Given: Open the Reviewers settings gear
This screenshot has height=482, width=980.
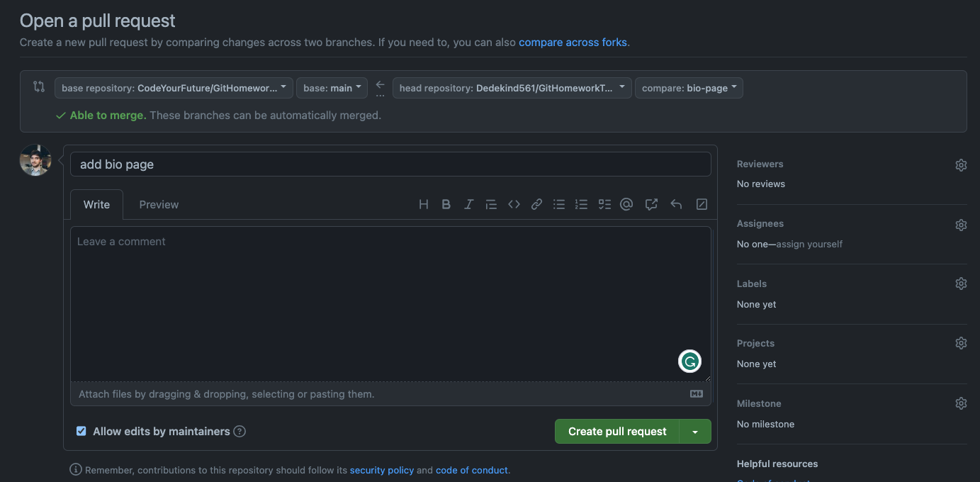Looking at the screenshot, I should pos(961,164).
